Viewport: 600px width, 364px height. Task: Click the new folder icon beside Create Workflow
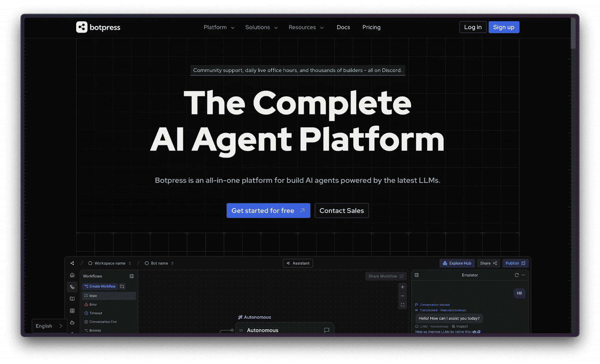pyautogui.click(x=122, y=286)
